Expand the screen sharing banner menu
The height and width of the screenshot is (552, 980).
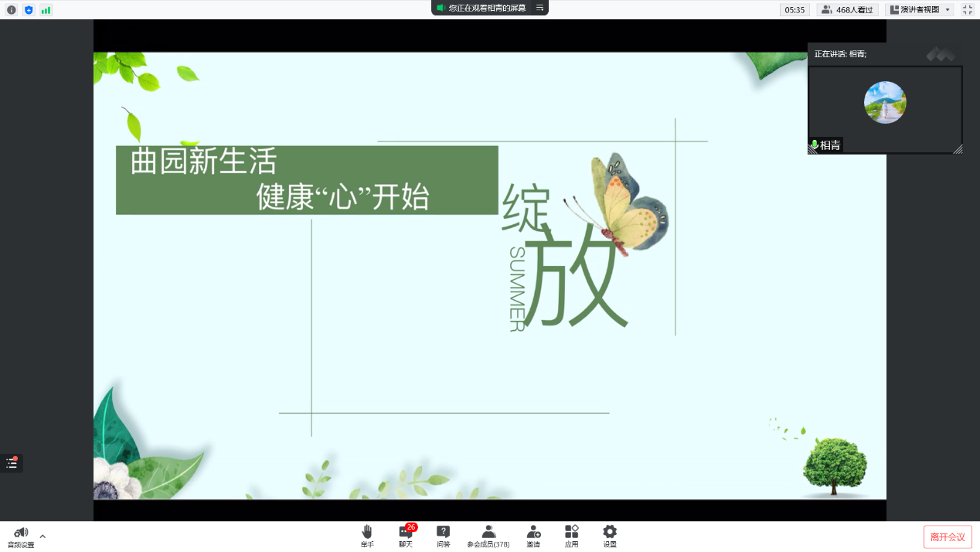(x=540, y=8)
